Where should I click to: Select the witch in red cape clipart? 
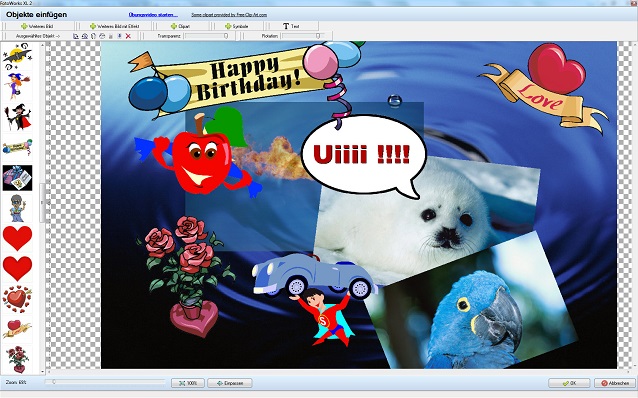click(x=17, y=117)
